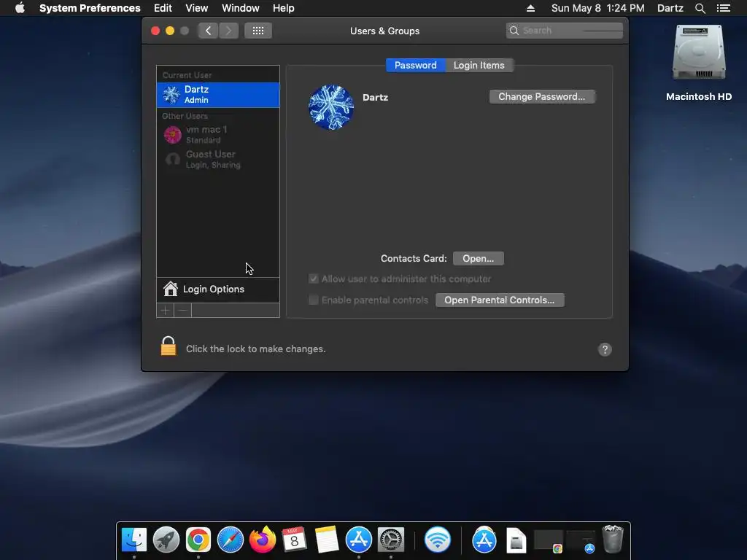Open the Macintosh HD desktop drive
This screenshot has height=560, width=747.
click(698, 63)
